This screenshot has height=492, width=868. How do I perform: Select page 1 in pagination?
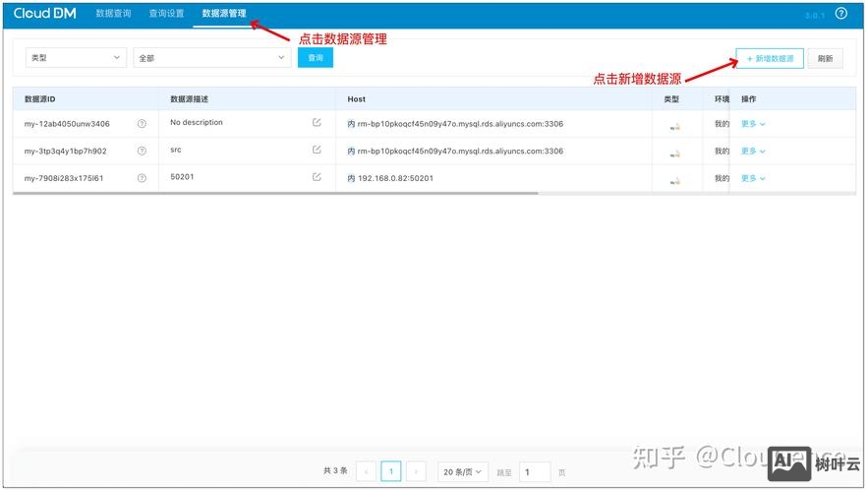point(391,471)
